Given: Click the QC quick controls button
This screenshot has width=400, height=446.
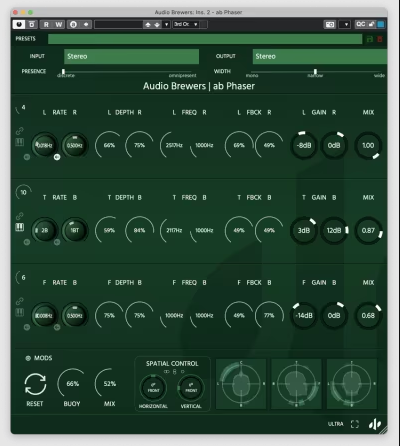Looking at the screenshot, I should tap(361, 24).
